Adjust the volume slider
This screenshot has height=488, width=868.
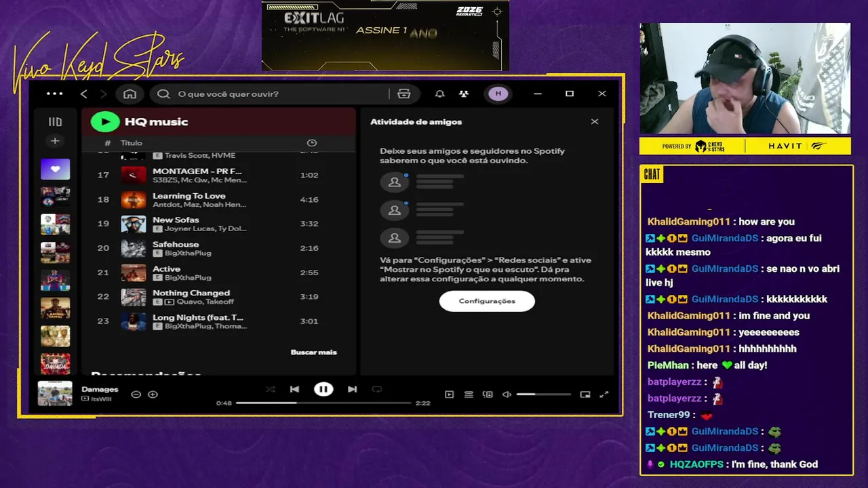[x=543, y=394]
